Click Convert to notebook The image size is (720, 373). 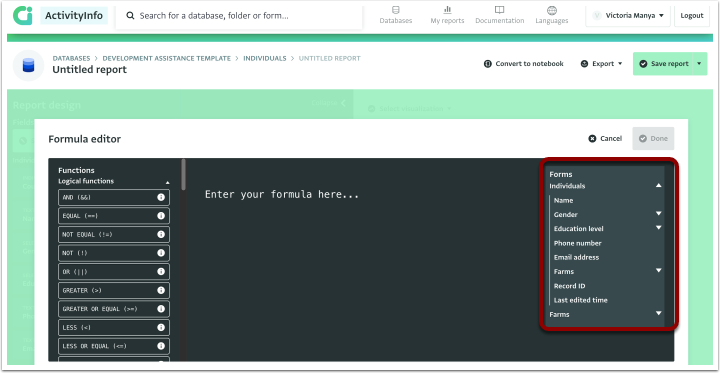tap(523, 63)
